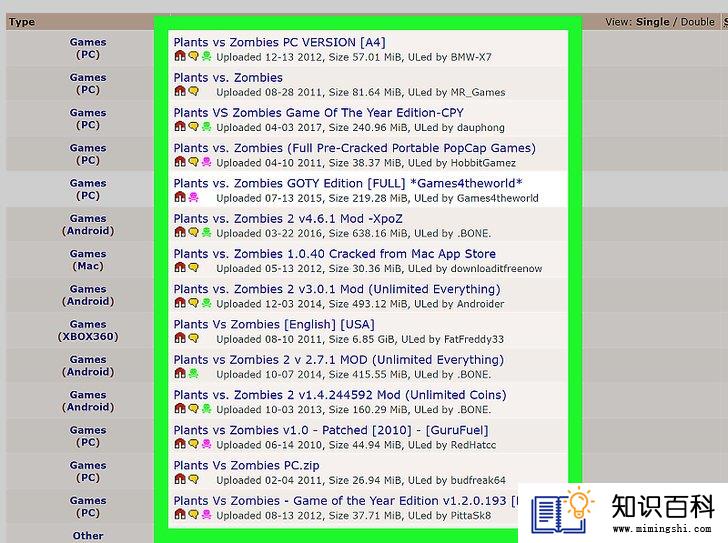
Task: Click pink skull icon on RedHatcc upload row
Action: click(207, 444)
